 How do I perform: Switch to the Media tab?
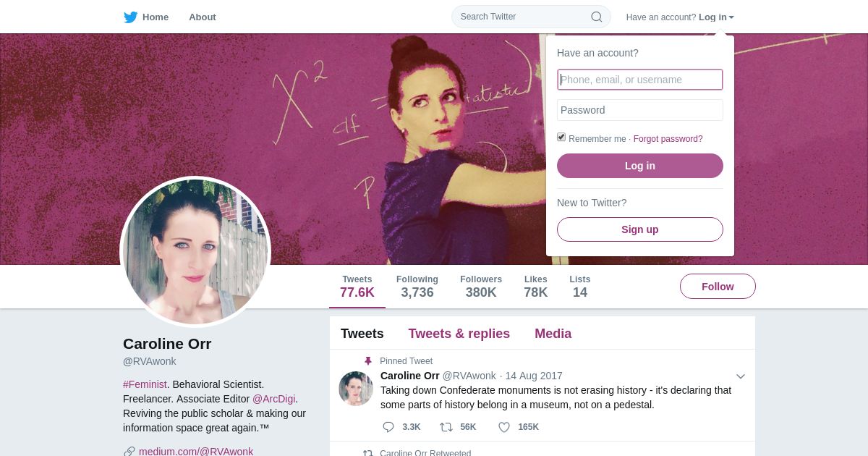[x=553, y=334]
